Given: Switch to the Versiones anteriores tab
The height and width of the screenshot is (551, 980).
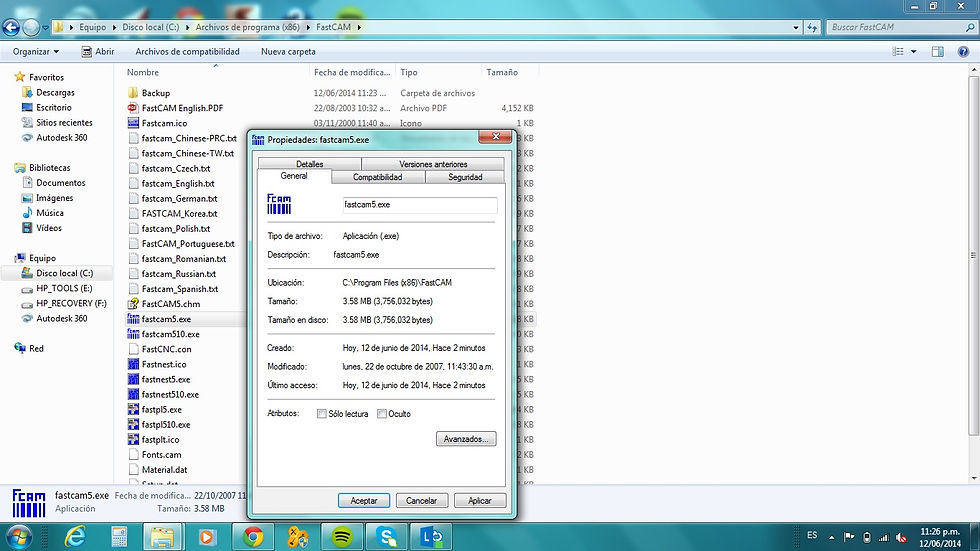Looking at the screenshot, I should [x=432, y=164].
